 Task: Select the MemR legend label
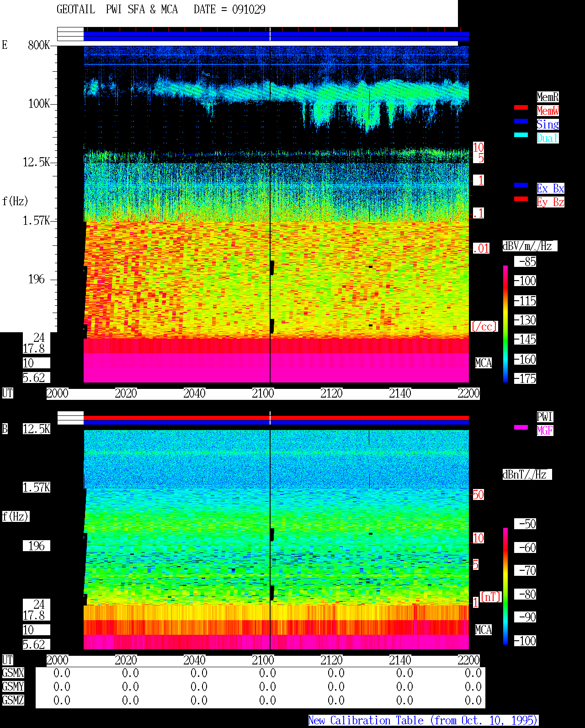click(x=548, y=97)
